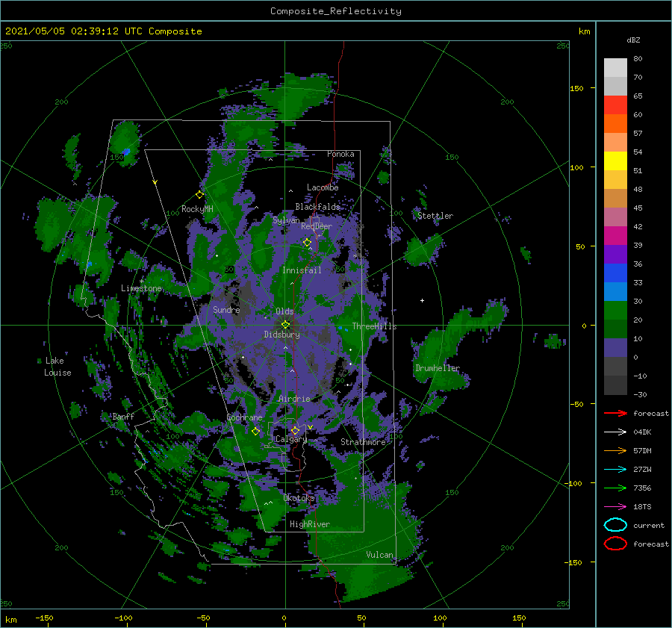This screenshot has width=672, height=628.
Task: Click the yellow 51–54 dBZ color swatch
Action: point(615,161)
